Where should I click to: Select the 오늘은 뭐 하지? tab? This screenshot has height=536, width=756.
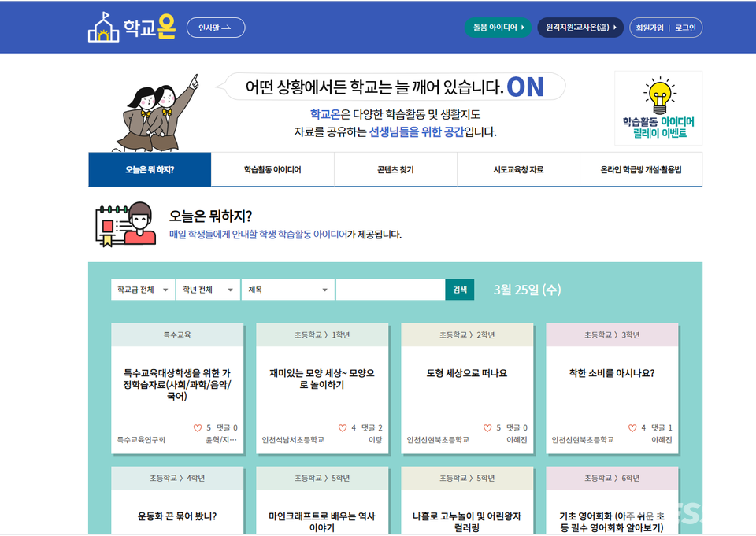[150, 170]
